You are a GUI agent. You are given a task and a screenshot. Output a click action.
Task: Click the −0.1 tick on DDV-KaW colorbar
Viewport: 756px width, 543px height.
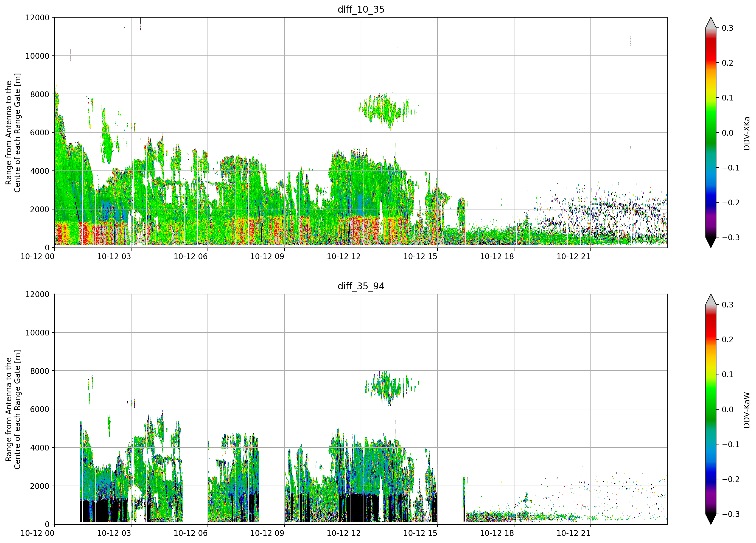coord(731,444)
